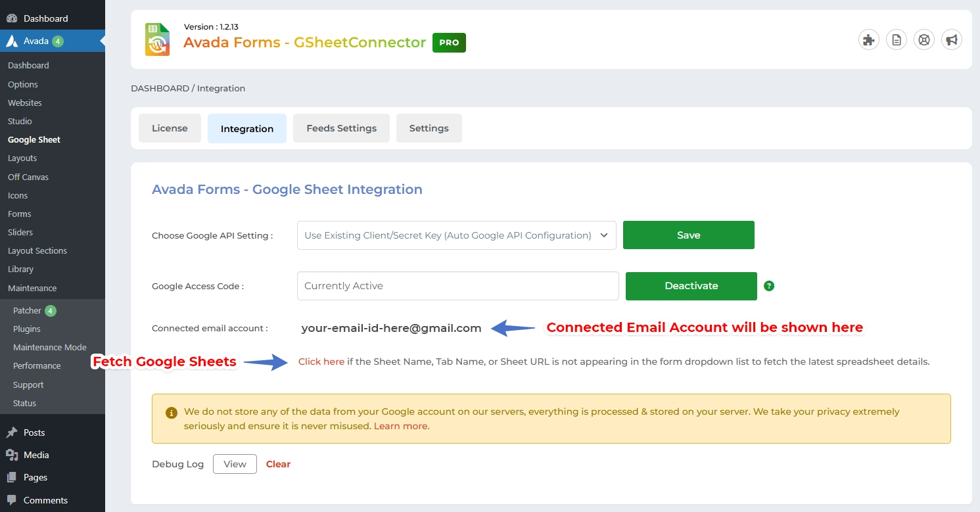
Task: Clear the debug log
Action: (x=278, y=464)
